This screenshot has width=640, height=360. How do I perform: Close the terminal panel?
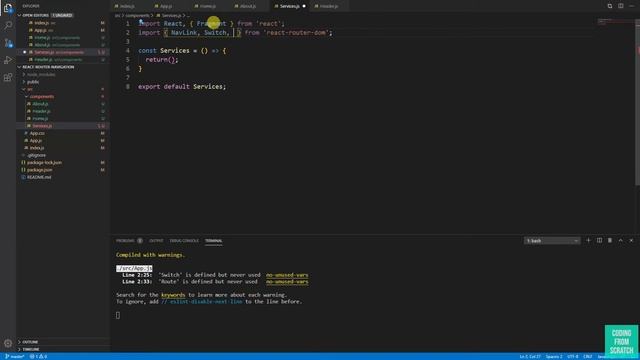coord(631,240)
